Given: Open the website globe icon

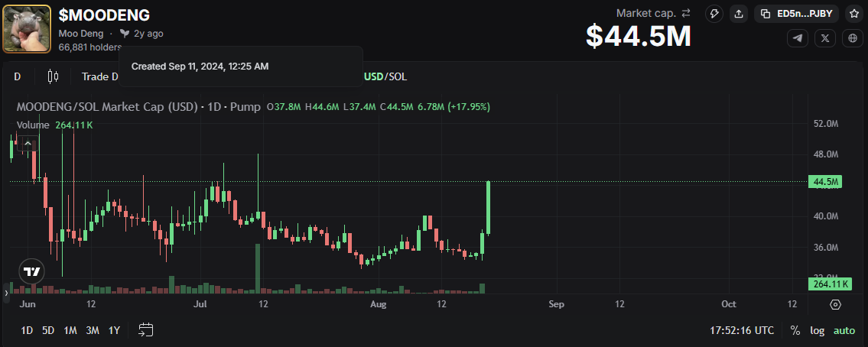Looking at the screenshot, I should [x=853, y=38].
